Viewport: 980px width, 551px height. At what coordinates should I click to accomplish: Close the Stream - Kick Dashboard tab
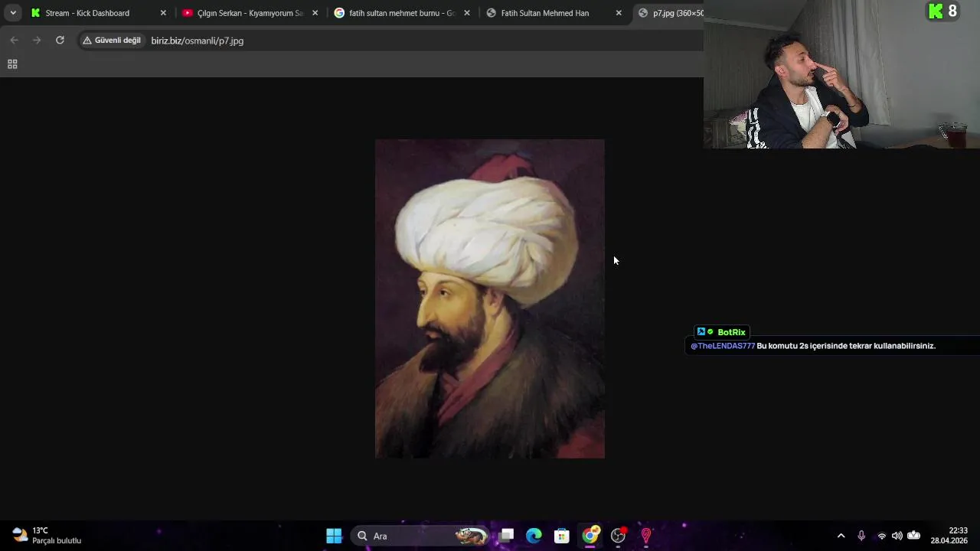[163, 13]
